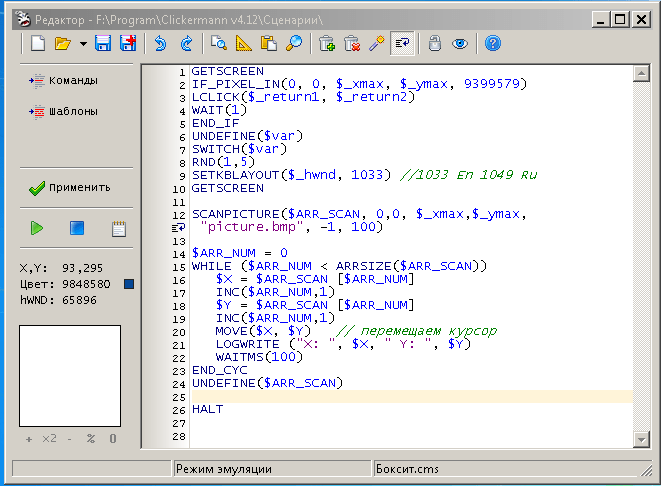This screenshot has width=661, height=486.
Task: Click the SWITCH($var) line
Action: click(x=239, y=149)
